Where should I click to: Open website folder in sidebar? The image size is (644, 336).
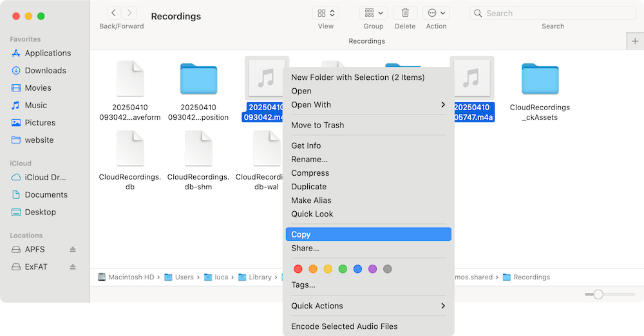pyautogui.click(x=33, y=140)
